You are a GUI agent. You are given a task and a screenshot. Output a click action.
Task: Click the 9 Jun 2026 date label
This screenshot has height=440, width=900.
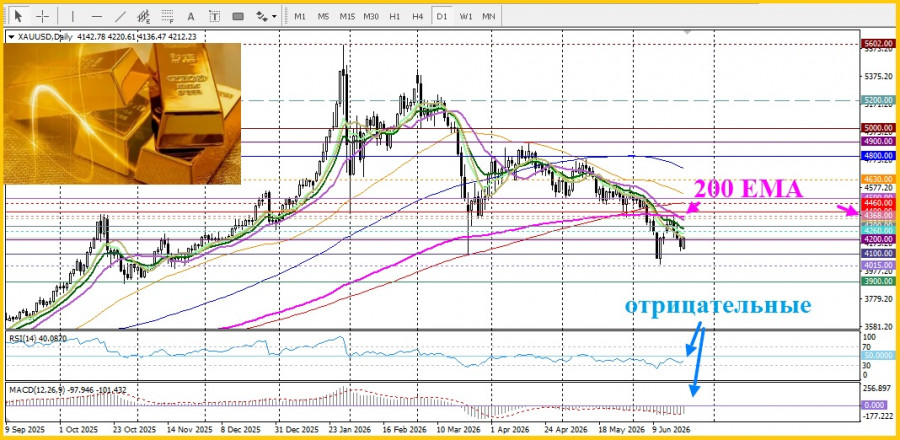[x=670, y=429]
